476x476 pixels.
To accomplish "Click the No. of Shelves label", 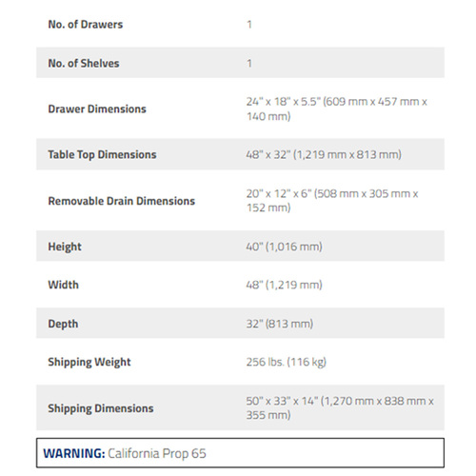I will click(x=84, y=63).
